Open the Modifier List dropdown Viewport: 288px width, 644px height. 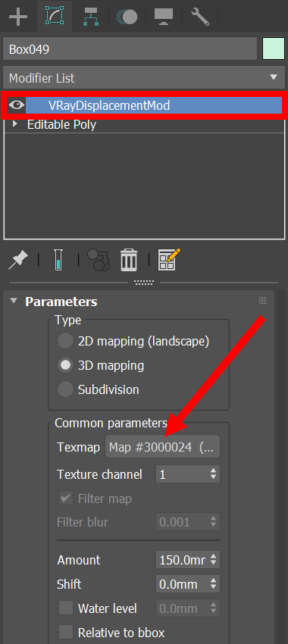(x=144, y=77)
